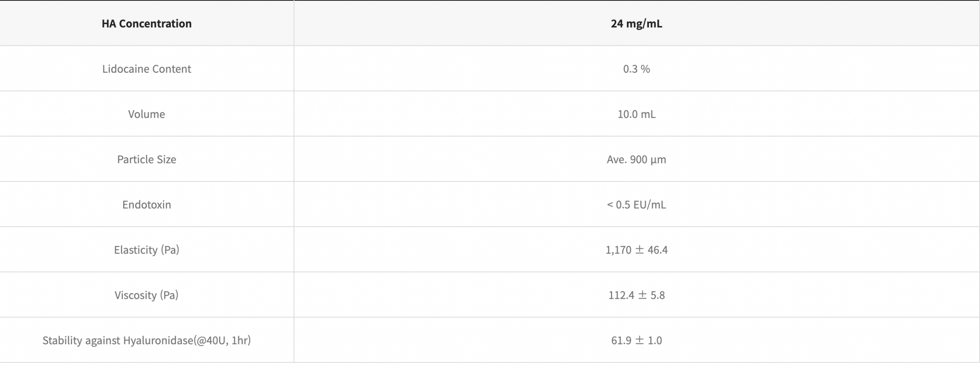
Task: Select the Viscosity (Pa) row label
Action: (147, 295)
